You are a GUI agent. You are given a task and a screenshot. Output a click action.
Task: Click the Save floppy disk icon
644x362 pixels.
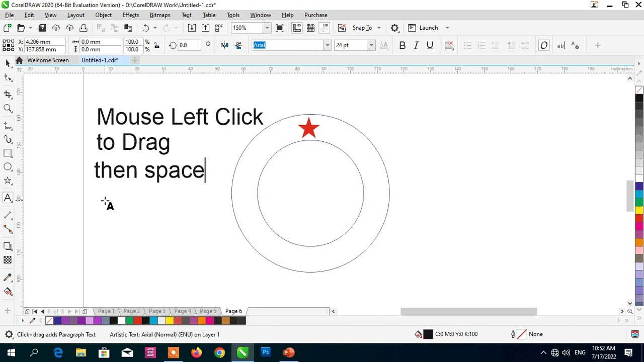(x=42, y=28)
